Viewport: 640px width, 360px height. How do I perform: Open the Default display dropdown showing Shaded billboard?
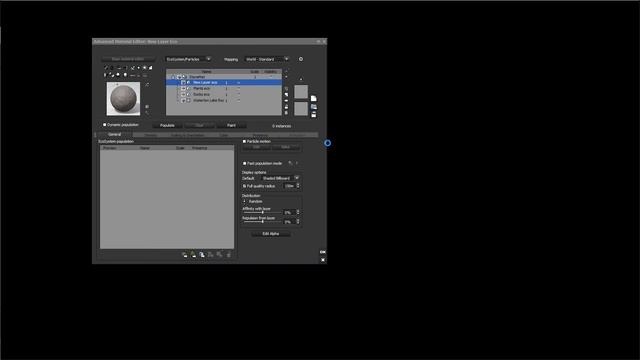coord(280,178)
